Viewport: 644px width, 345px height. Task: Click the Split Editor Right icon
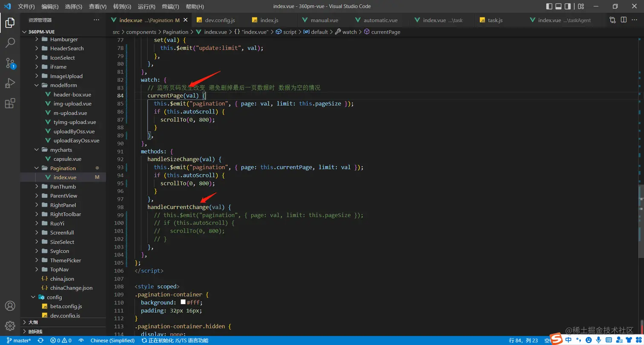coord(624,20)
